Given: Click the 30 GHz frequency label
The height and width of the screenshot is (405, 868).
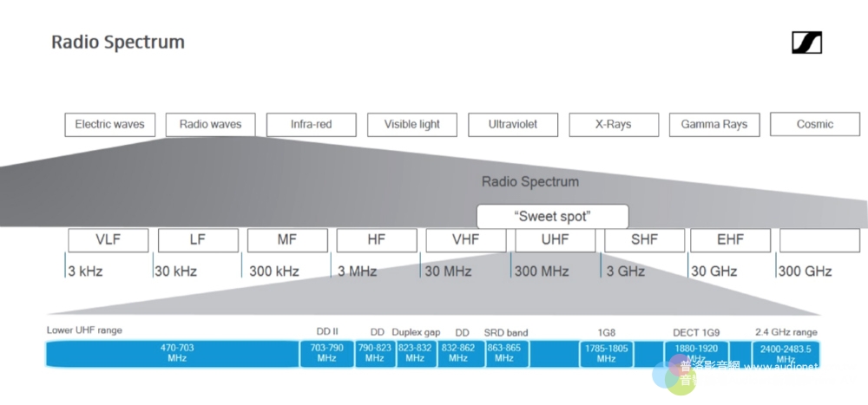Looking at the screenshot, I should [714, 271].
